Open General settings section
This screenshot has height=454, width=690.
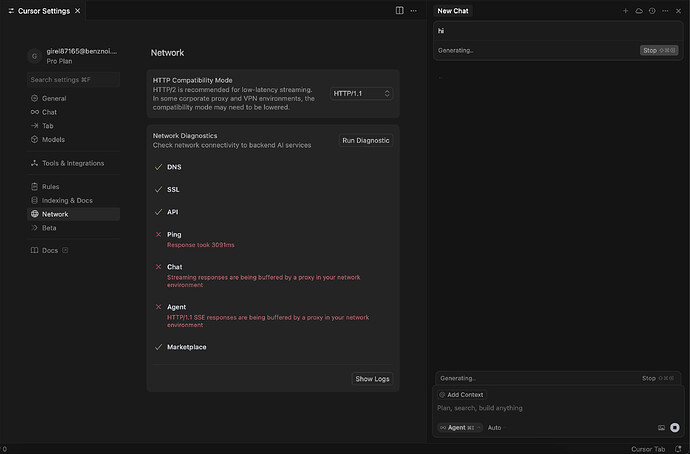(x=73, y=98)
